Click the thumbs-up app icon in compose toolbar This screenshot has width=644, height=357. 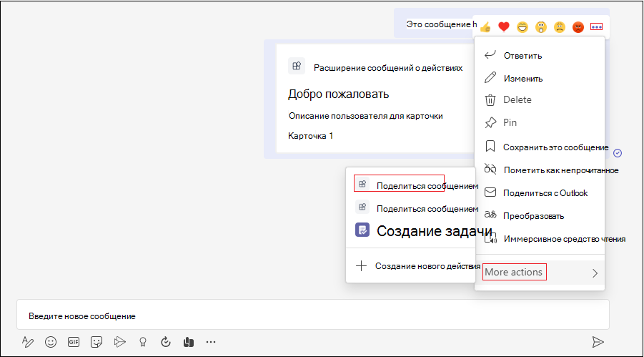[x=188, y=342]
